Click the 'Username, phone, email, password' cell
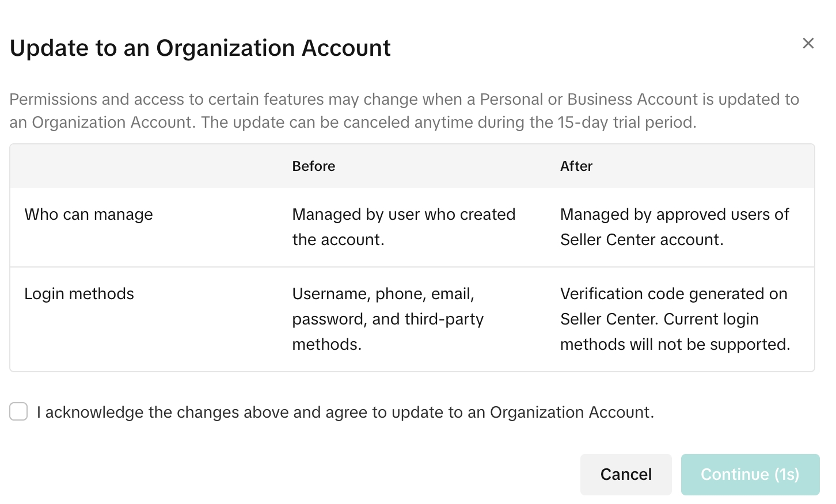Screen dimensions: 836x504 point(383,294)
